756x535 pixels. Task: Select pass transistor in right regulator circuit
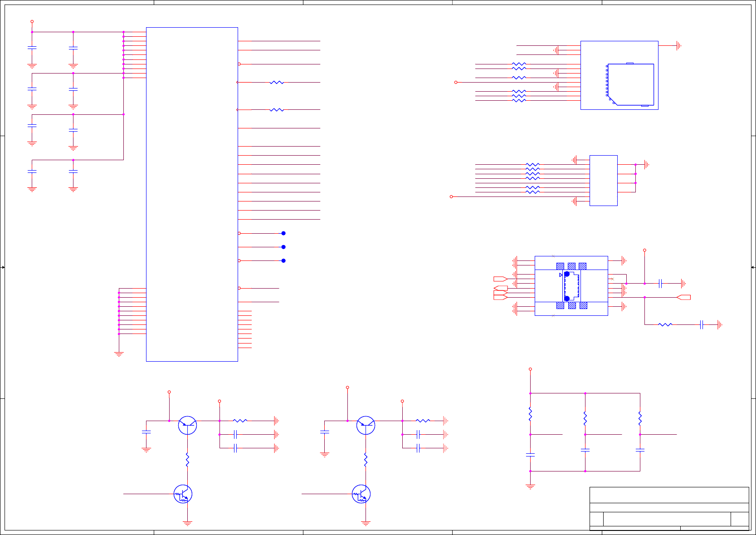pyautogui.click(x=366, y=425)
